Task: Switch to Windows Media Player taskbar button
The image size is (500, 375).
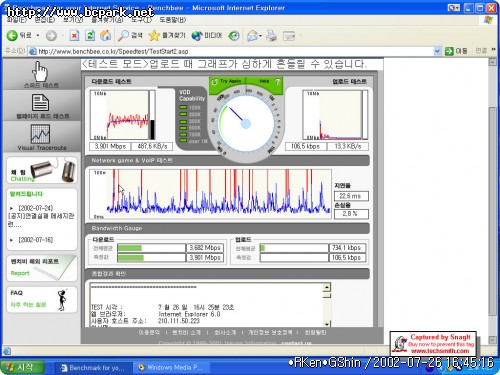Action: click(171, 367)
